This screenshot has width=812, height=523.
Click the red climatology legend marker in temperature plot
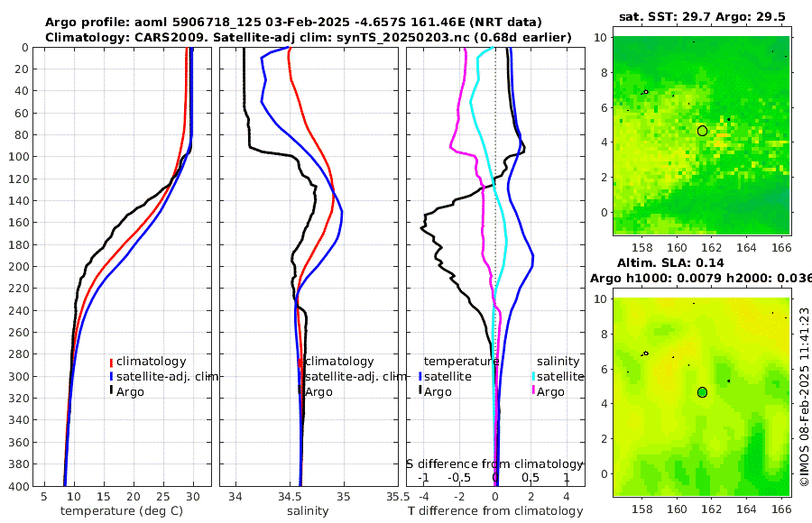coord(111,362)
